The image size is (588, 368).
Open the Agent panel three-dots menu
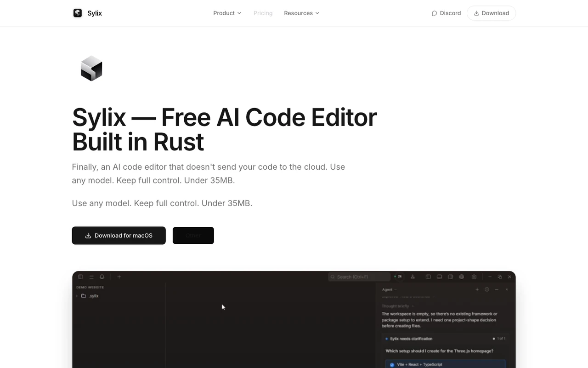click(x=497, y=290)
